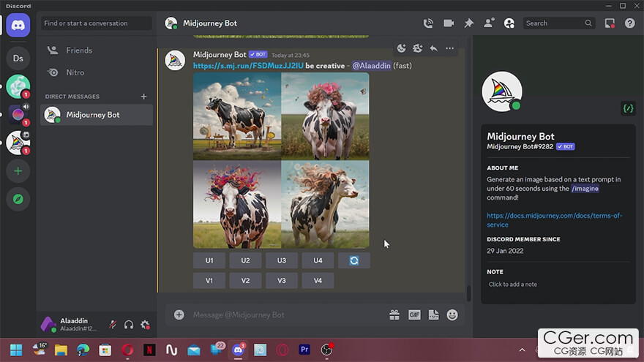Image resolution: width=644 pixels, height=362 pixels.
Task: Click the Add a Server plus icon
Action: pos(18,171)
